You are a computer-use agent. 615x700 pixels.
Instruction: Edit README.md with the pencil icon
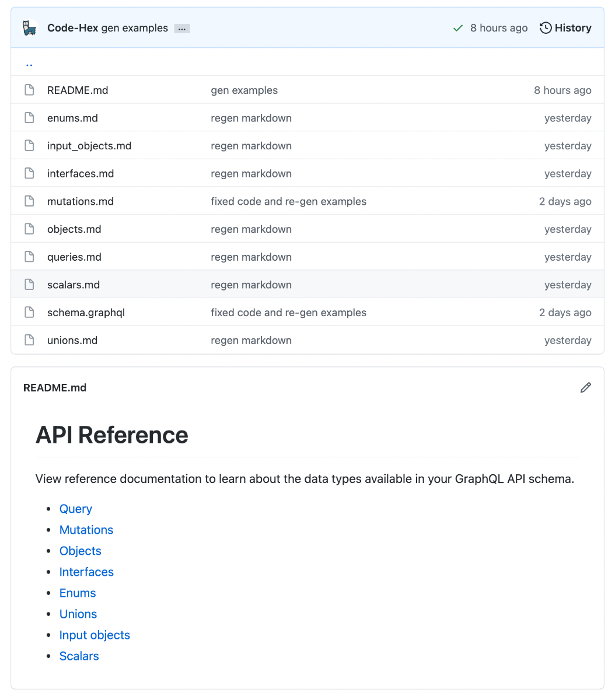pos(586,388)
